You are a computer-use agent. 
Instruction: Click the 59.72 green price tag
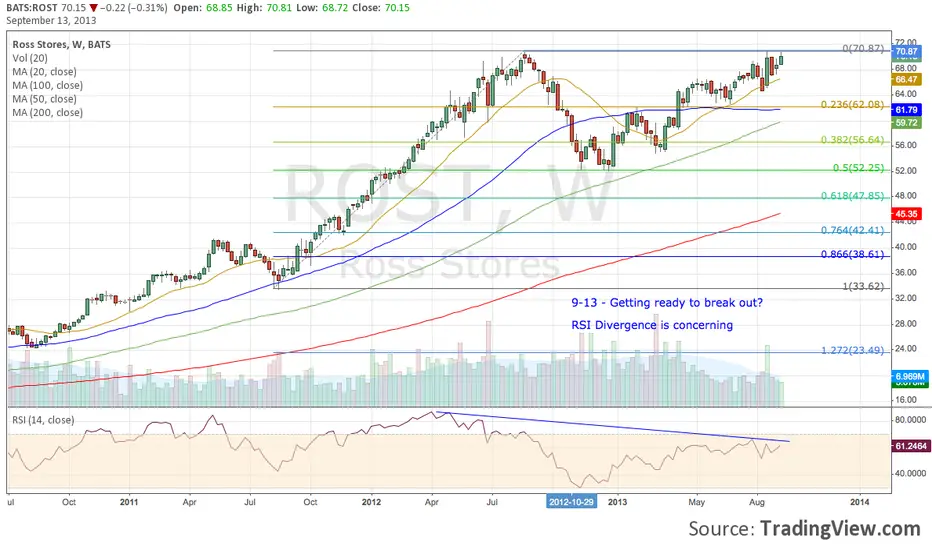tap(906, 123)
